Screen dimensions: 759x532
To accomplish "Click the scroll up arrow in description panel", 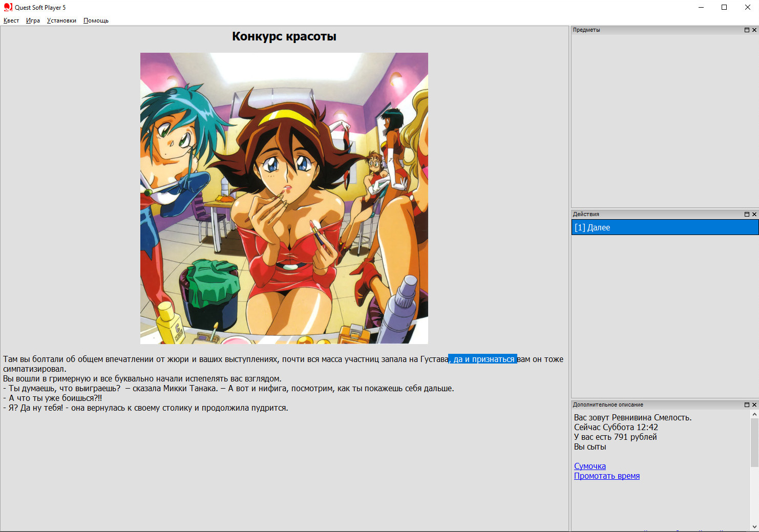I will (754, 414).
